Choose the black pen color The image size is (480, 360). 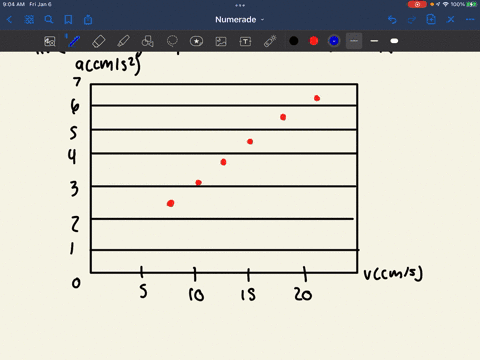[294, 41]
